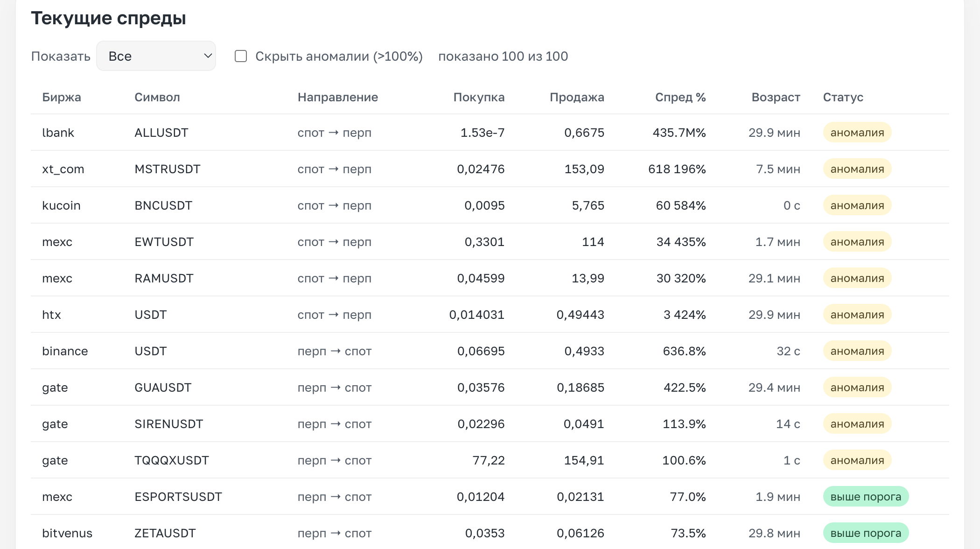Viewport: 980px width, 549px height.
Task: Click the 60 584% spread value
Action: 681,205
